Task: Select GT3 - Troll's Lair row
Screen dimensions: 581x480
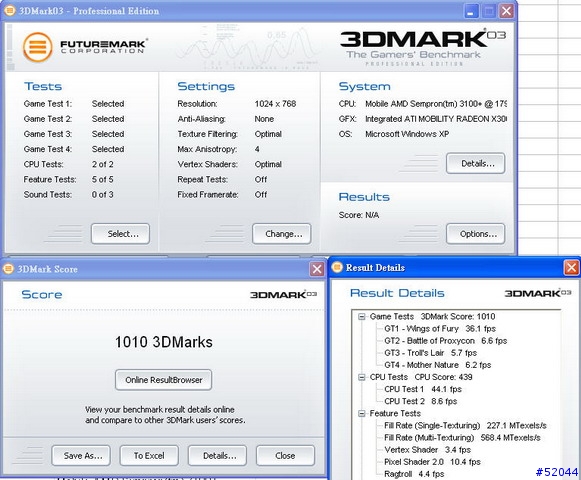Action: pos(431,353)
